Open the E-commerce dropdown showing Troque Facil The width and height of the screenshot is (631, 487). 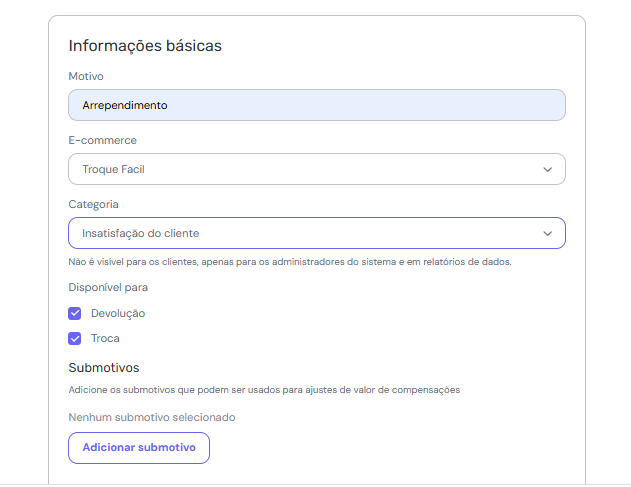300,169
